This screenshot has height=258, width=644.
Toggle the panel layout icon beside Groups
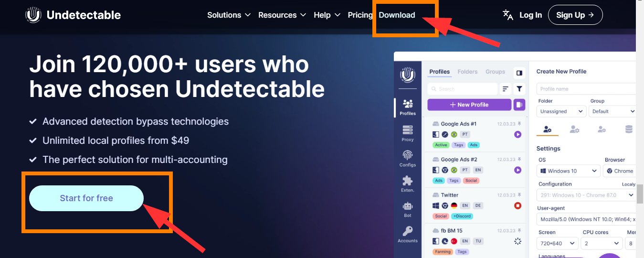519,73
